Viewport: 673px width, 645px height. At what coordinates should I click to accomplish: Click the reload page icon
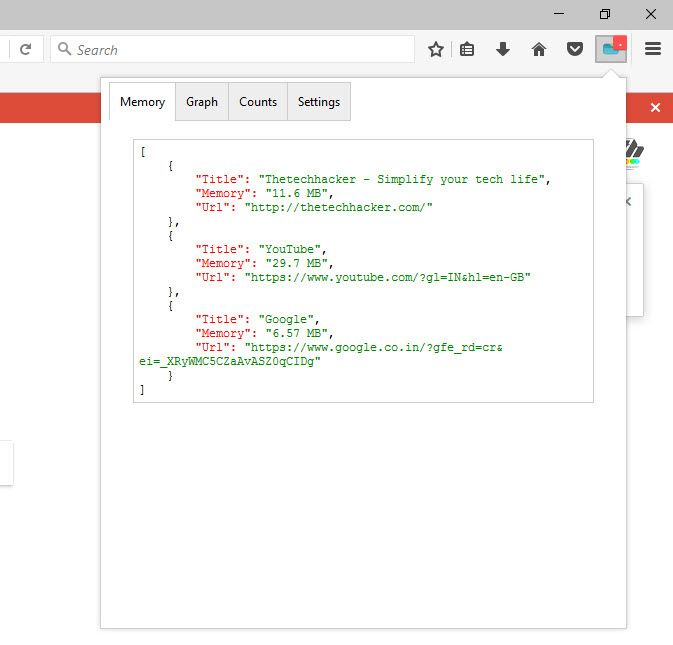pyautogui.click(x=26, y=49)
